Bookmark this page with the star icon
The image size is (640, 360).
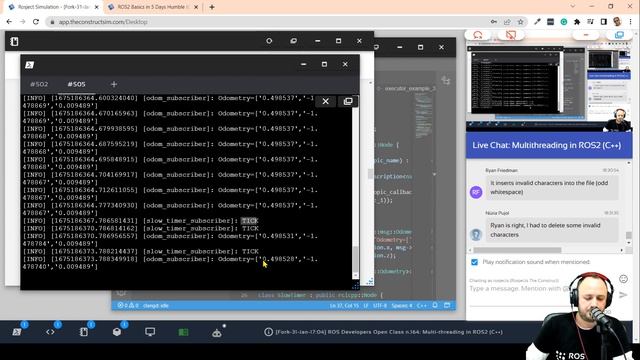[x=520, y=22]
